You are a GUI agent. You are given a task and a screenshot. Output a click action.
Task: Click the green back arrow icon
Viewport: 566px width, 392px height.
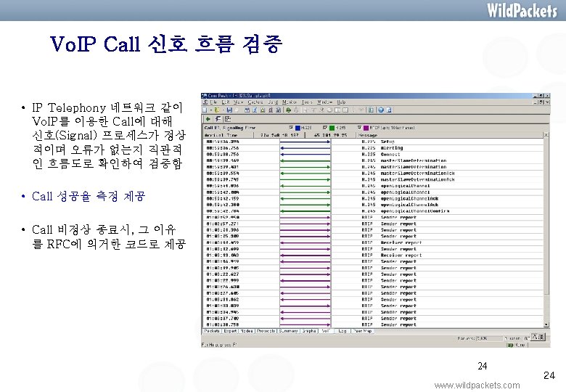point(208,119)
